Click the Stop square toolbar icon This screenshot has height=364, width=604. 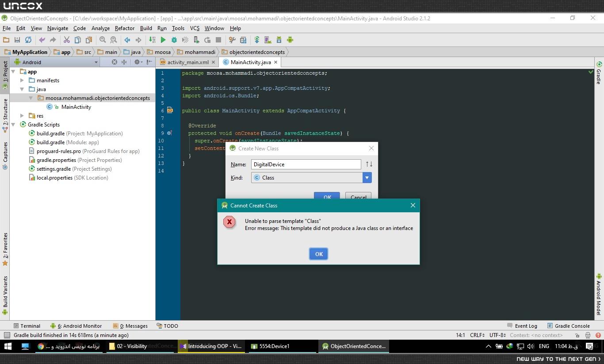[x=218, y=40]
